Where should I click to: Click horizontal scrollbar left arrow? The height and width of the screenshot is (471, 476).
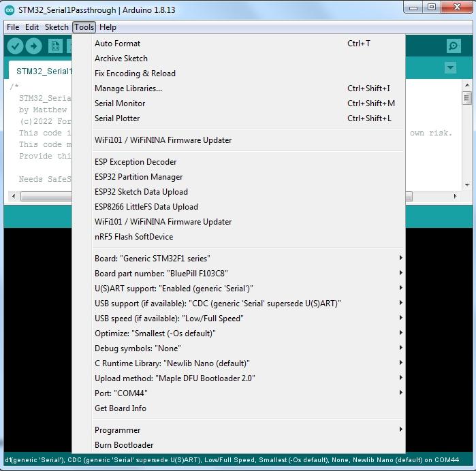[x=14, y=196]
